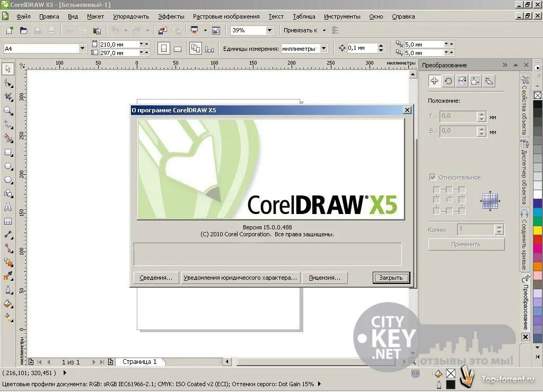Go to next page arrow in navigator
Image resolution: width=543 pixels, height=392 pixels.
coord(93,362)
